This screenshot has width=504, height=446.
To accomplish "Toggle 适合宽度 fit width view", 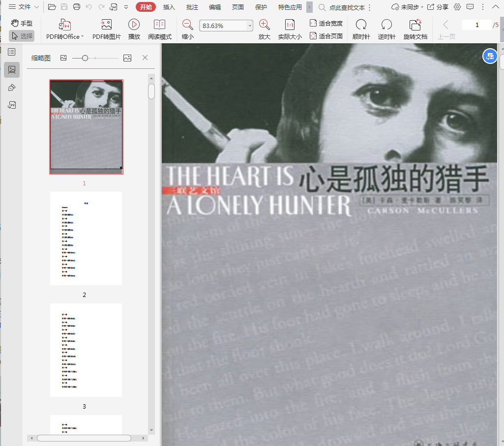I will (326, 23).
